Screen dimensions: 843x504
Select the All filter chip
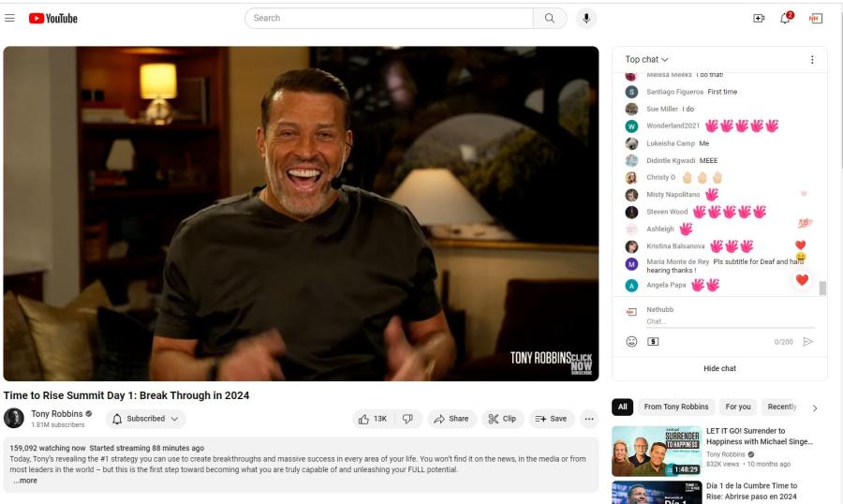coord(623,408)
